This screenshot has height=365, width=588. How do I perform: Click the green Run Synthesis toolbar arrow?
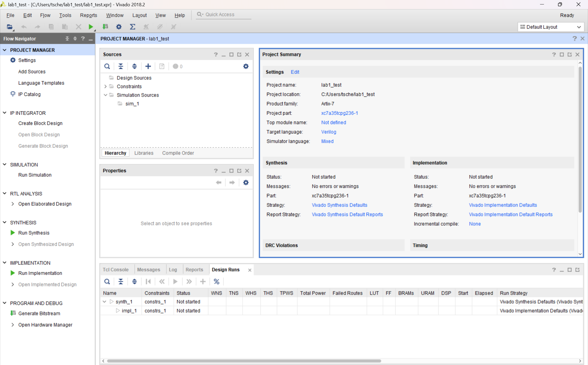tap(90, 27)
